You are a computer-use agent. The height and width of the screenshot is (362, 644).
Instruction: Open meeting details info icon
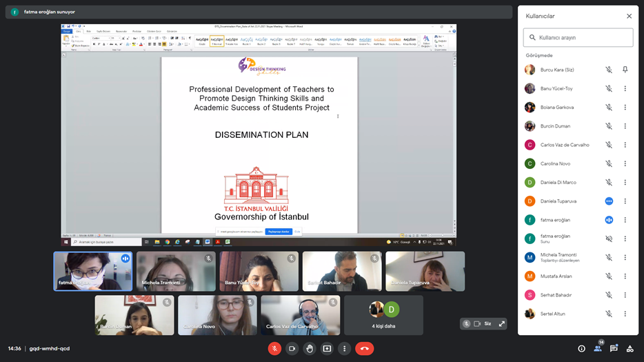[x=581, y=348]
